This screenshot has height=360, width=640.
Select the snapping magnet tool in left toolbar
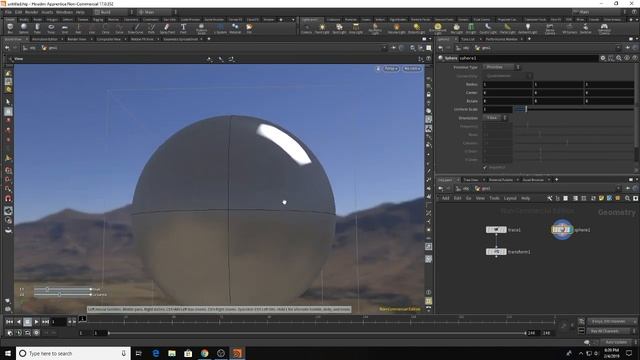tap(8, 199)
